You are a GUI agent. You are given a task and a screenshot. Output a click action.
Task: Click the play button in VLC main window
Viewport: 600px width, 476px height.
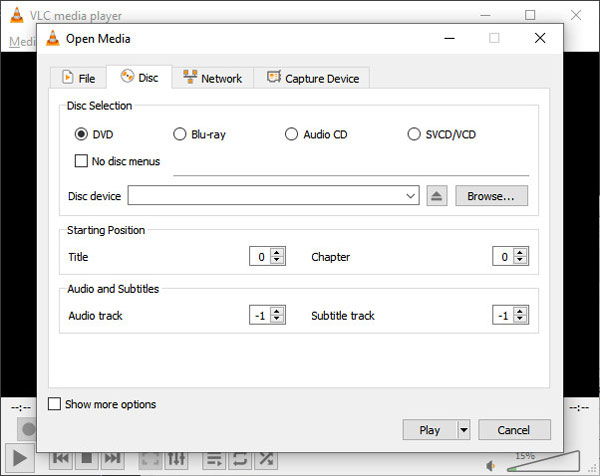point(20,458)
